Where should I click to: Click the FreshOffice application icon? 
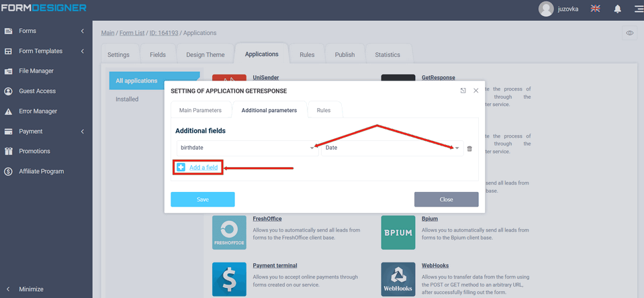[229, 232]
